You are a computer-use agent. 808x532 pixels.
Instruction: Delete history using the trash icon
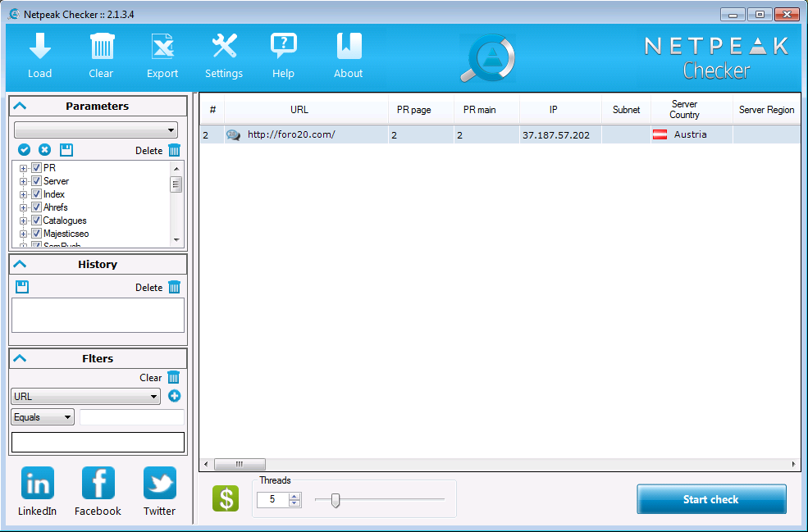coord(175,288)
